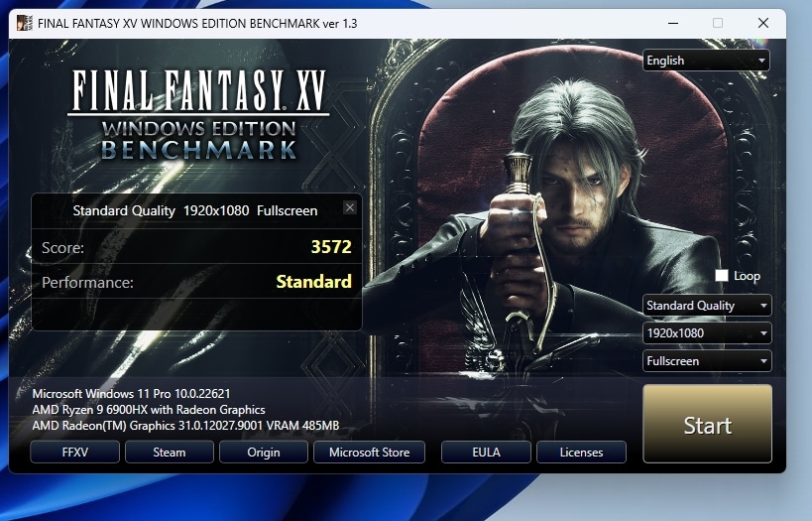Open the Microsoft Store button
Screen dimensions: 812x521
pyautogui.click(x=369, y=453)
